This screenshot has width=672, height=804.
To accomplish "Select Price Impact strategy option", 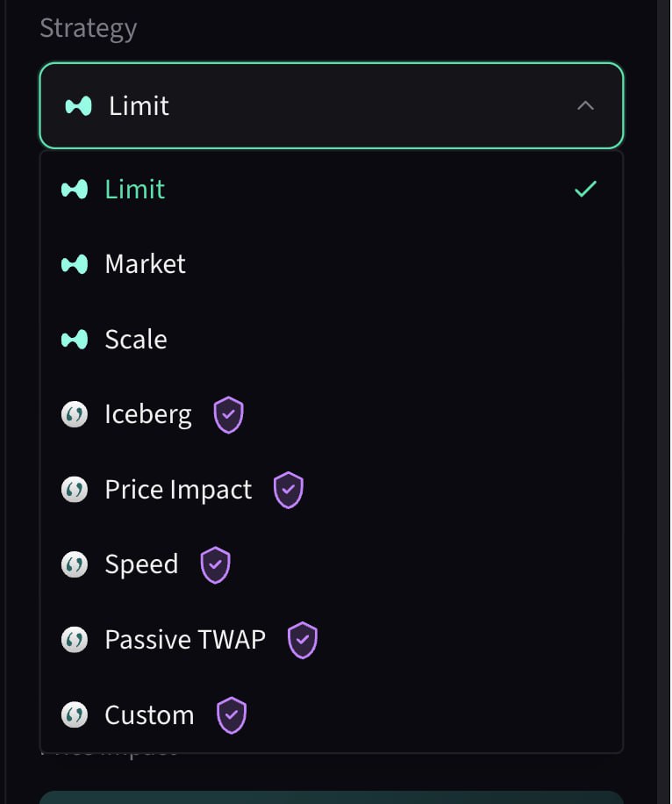I will coord(178,490).
